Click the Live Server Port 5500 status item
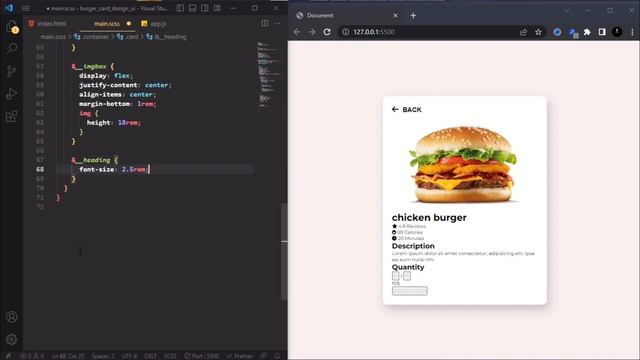Viewport: 640px width, 360px height. 201,356
